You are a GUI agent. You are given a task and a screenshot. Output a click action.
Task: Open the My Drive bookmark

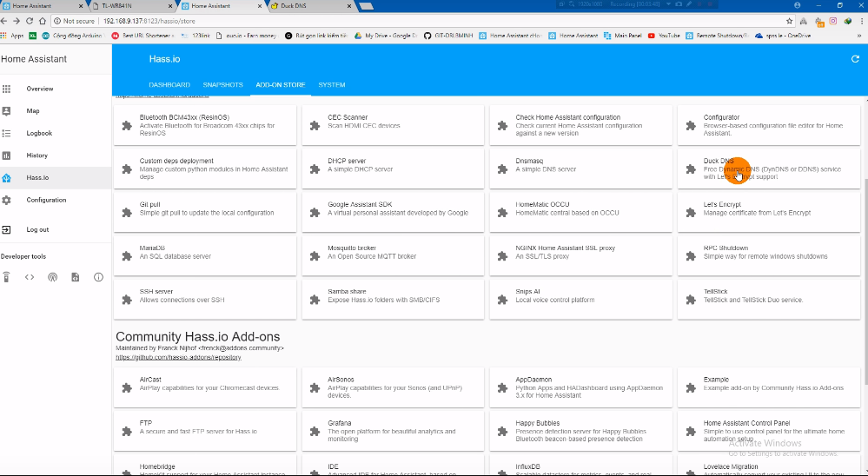pos(387,36)
